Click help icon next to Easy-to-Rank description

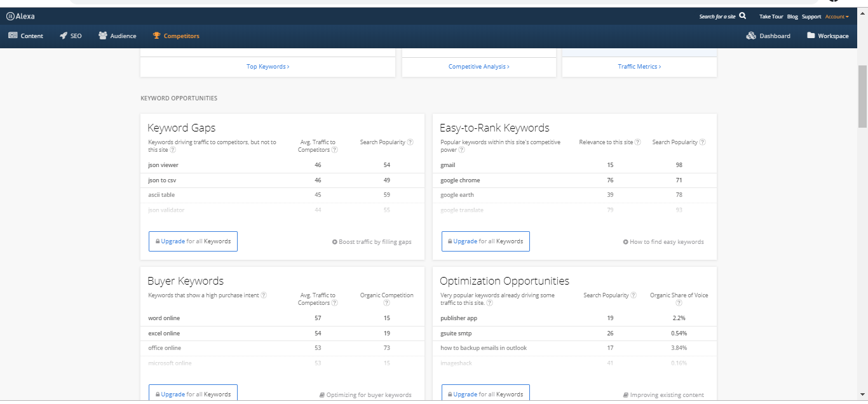(x=462, y=150)
